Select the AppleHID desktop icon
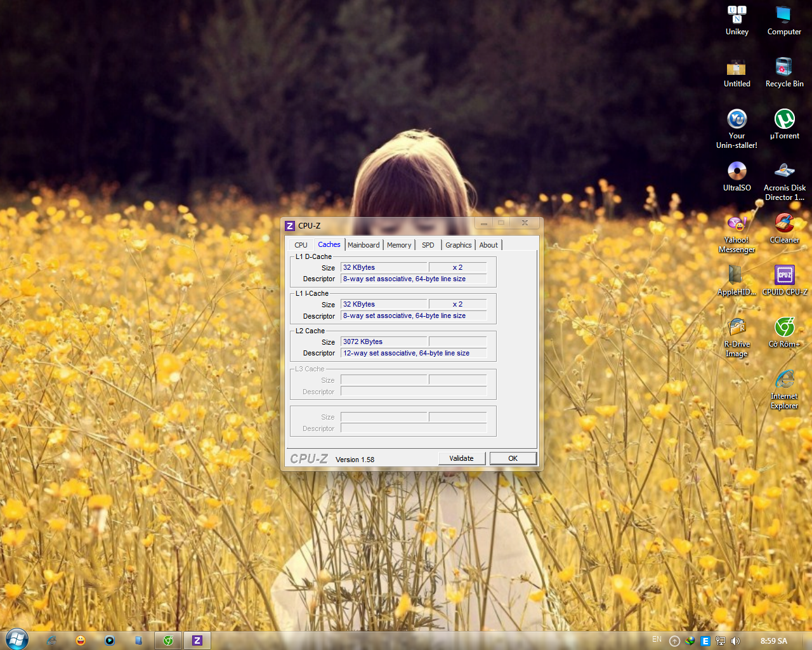Viewport: 812px width, 650px height. [737, 281]
